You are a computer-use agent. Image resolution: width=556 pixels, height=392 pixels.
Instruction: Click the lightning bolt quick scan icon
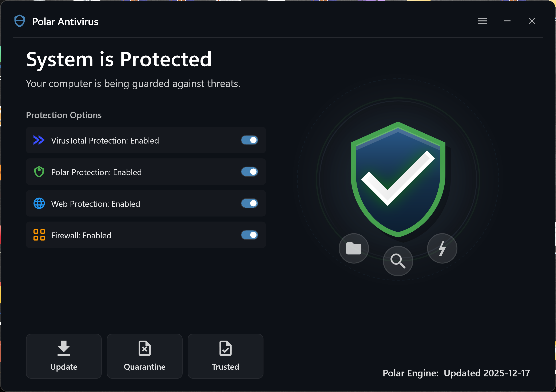pos(442,248)
